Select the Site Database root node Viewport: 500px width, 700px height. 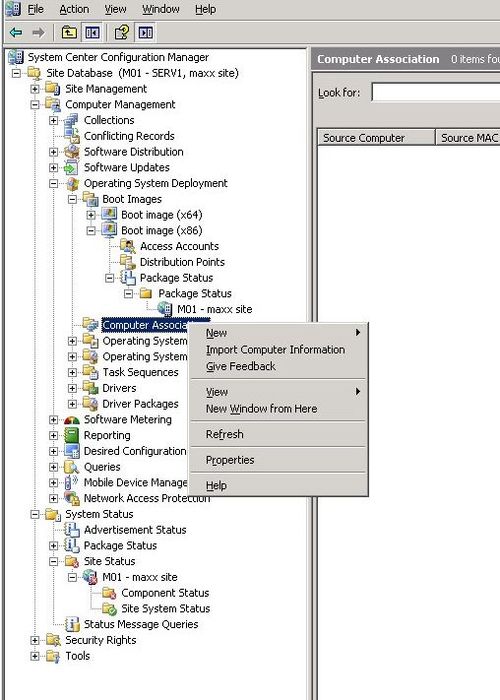pyautogui.click(x=142, y=73)
